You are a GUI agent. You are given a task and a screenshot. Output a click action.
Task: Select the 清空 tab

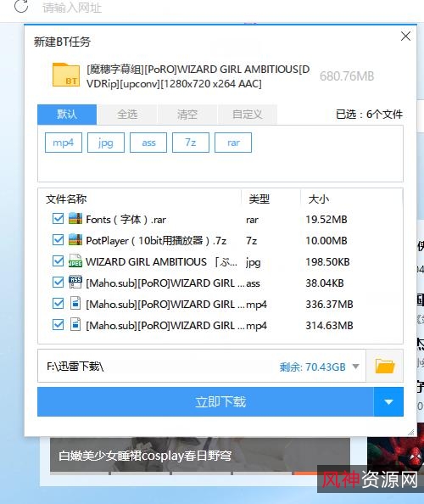pyautogui.click(x=187, y=114)
